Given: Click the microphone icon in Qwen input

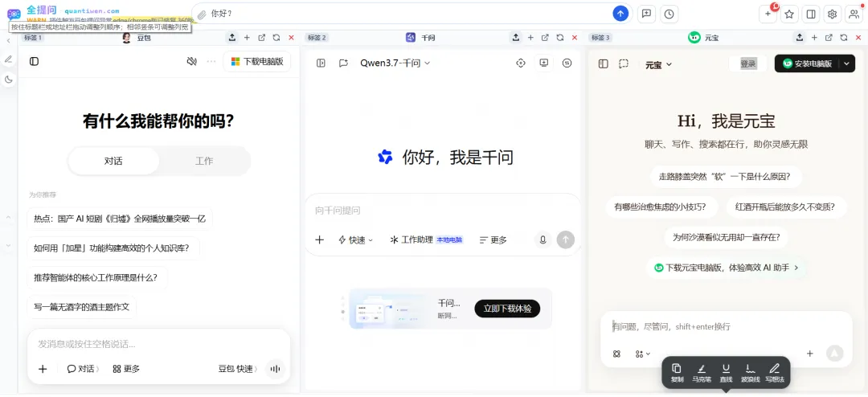Looking at the screenshot, I should click(x=543, y=239).
